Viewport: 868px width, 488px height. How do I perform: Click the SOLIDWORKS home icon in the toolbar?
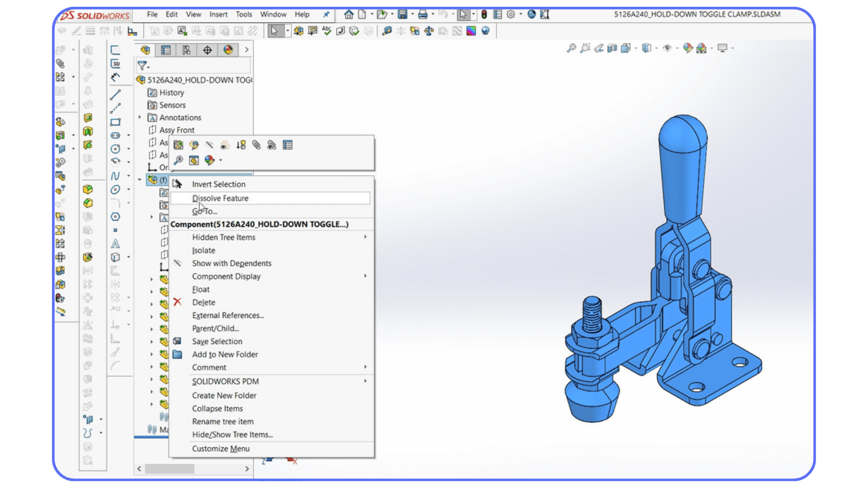pyautogui.click(x=349, y=14)
